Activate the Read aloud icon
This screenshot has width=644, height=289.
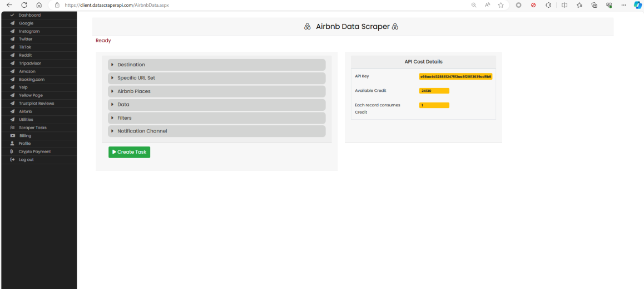(x=488, y=5)
